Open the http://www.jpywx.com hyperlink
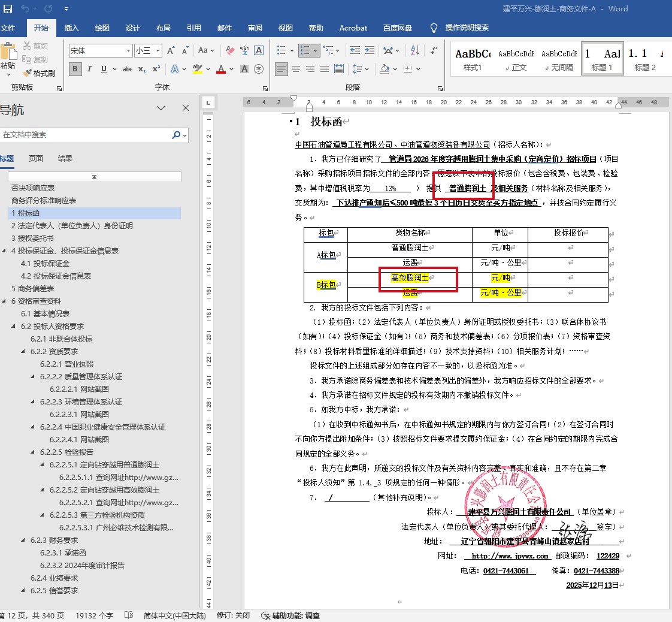The height and width of the screenshot is (622, 672). 510,556
